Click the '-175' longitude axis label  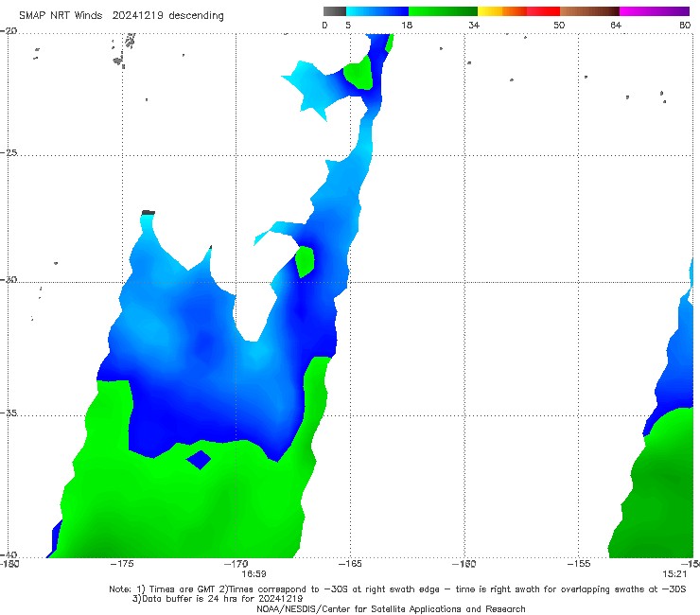point(122,564)
